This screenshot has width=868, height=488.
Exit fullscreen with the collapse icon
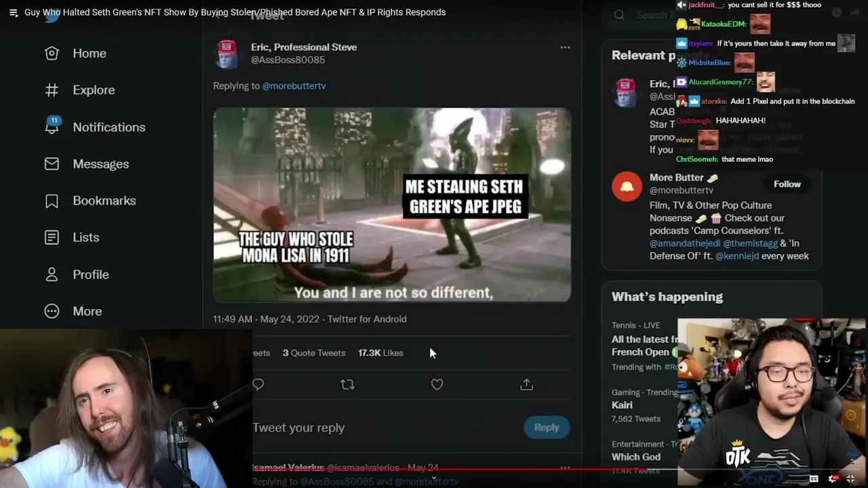pos(851,479)
